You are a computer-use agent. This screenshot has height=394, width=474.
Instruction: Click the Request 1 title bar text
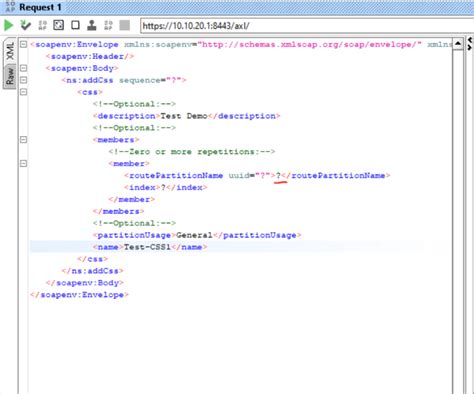tap(40, 7)
